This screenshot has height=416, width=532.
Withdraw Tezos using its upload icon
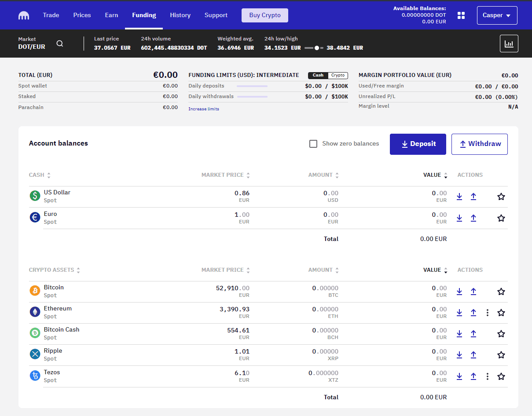[473, 376]
